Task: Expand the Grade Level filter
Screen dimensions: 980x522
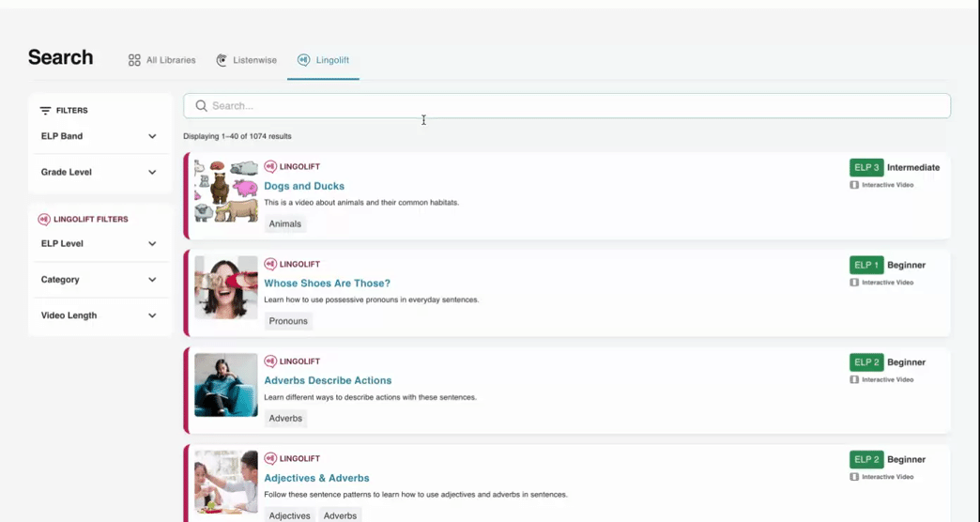Action: pos(152,173)
